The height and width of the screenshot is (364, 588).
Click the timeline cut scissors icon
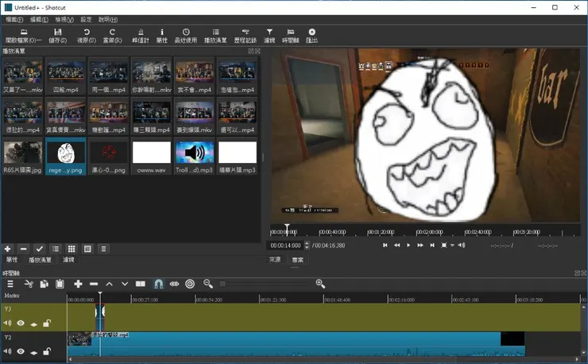click(x=29, y=284)
